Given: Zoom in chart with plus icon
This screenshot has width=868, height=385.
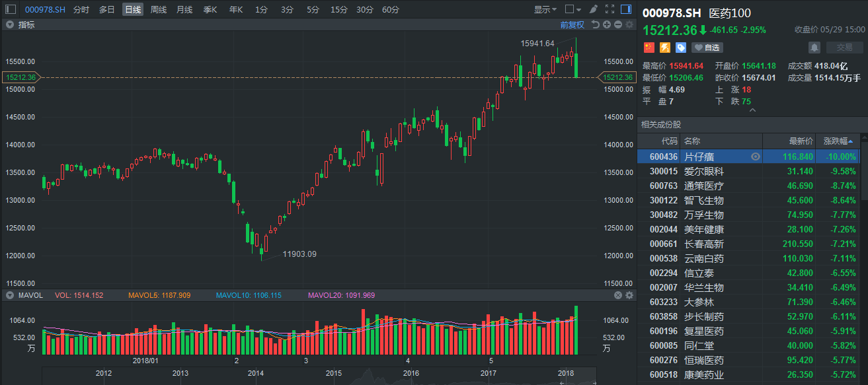Looking at the screenshot, I should pyautogui.click(x=607, y=24).
